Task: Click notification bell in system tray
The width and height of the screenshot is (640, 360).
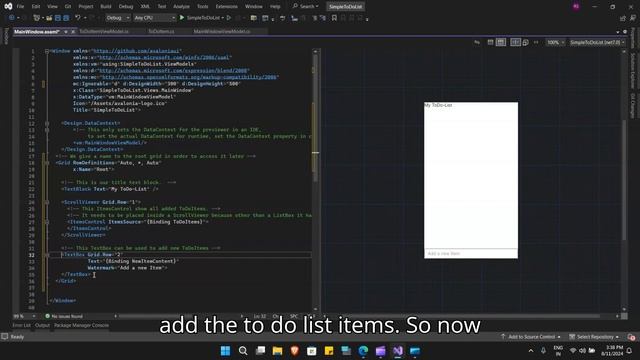Action: point(629,351)
